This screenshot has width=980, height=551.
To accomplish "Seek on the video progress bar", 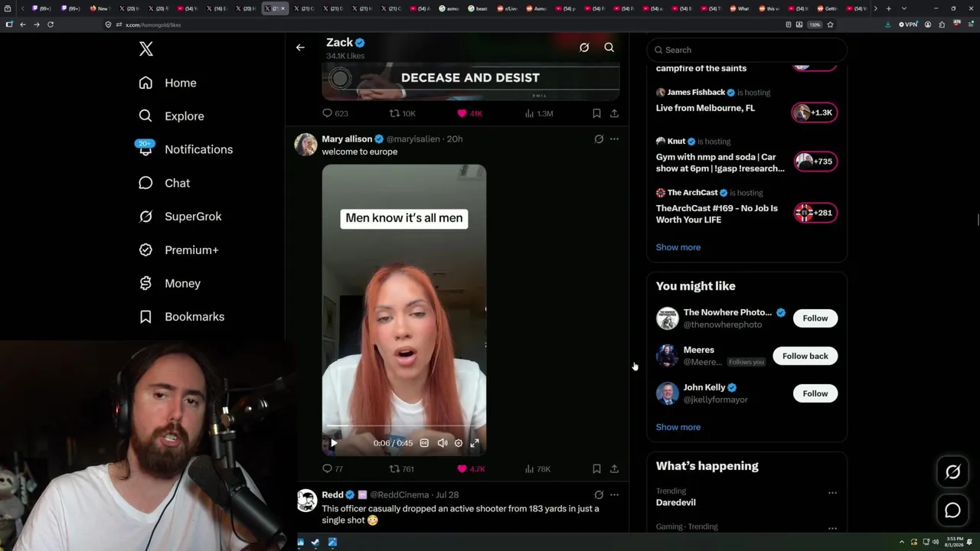I will click(x=403, y=426).
